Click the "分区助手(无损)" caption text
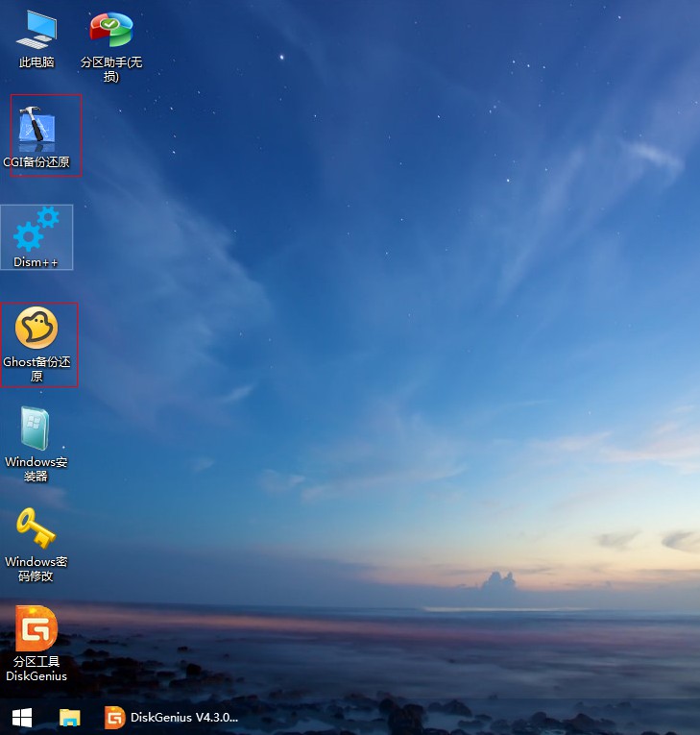The width and height of the screenshot is (700, 735). [110, 69]
